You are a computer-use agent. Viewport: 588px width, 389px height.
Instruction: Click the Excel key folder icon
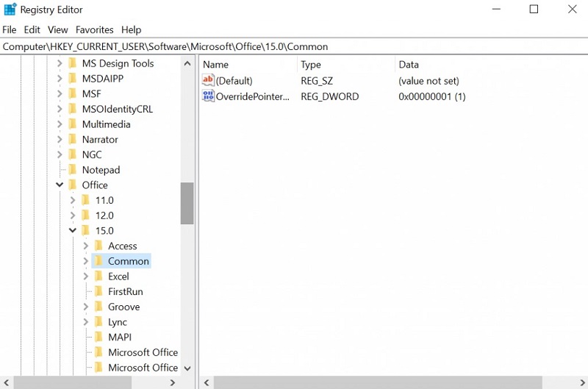point(98,276)
